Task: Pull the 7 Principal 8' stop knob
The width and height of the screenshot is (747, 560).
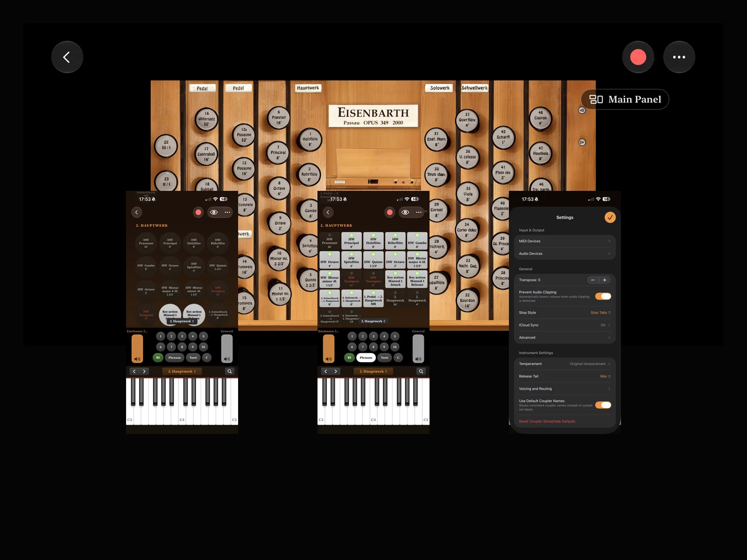Action: pos(278,153)
